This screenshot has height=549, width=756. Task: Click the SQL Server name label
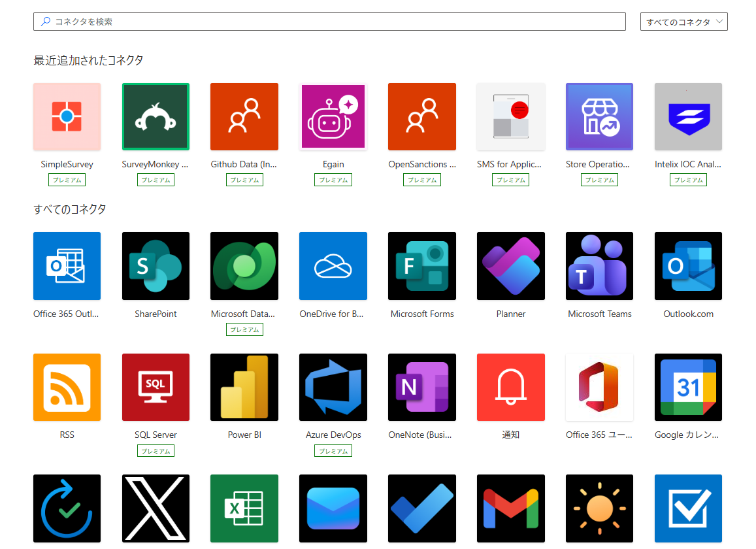156,435
